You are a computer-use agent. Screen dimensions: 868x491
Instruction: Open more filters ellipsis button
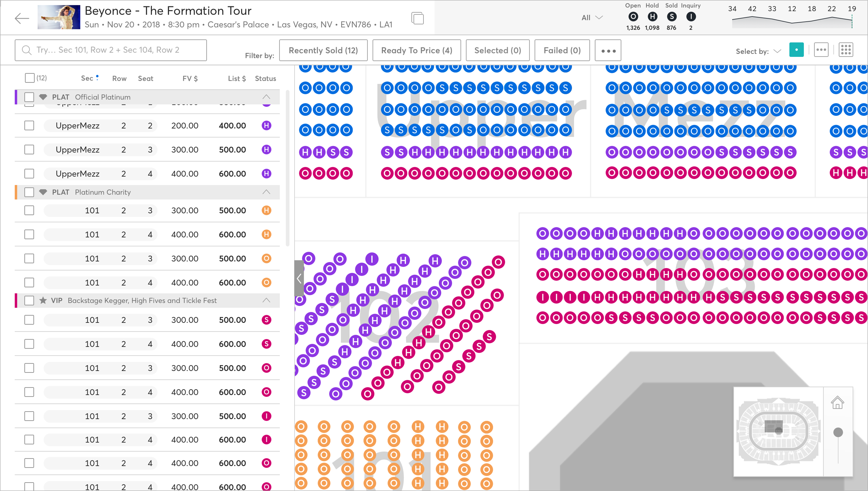(608, 51)
